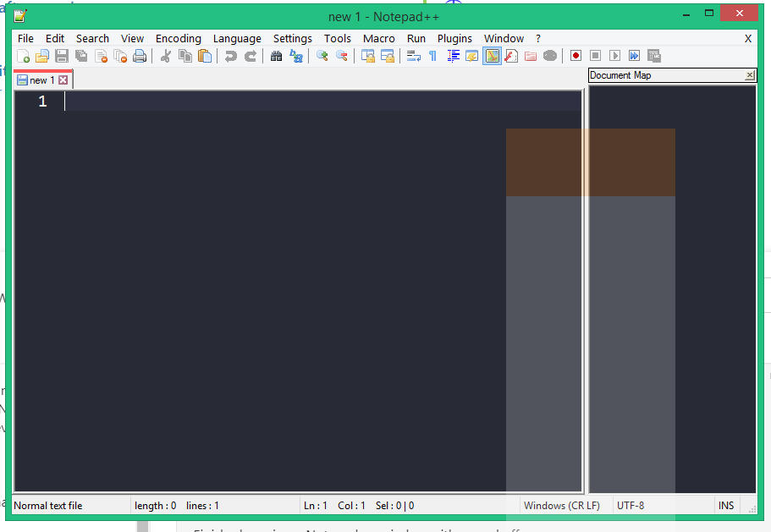
Task: Open the Window menu
Action: click(504, 38)
